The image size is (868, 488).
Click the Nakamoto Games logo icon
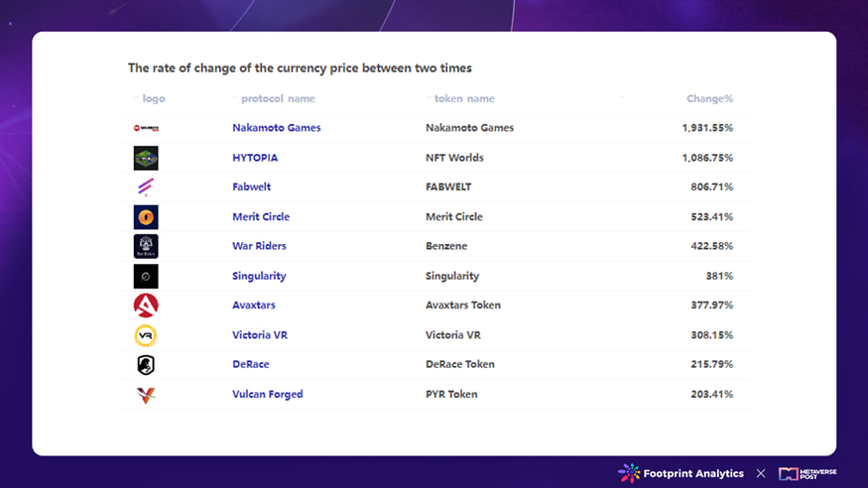146,128
